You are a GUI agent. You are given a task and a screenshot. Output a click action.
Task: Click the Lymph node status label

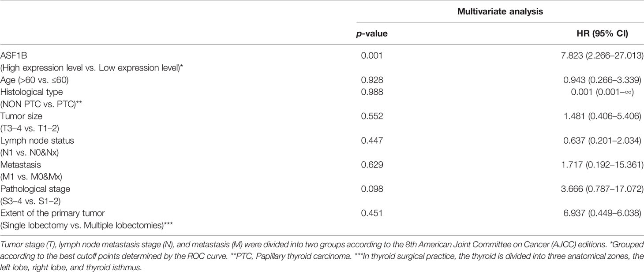click(31, 139)
